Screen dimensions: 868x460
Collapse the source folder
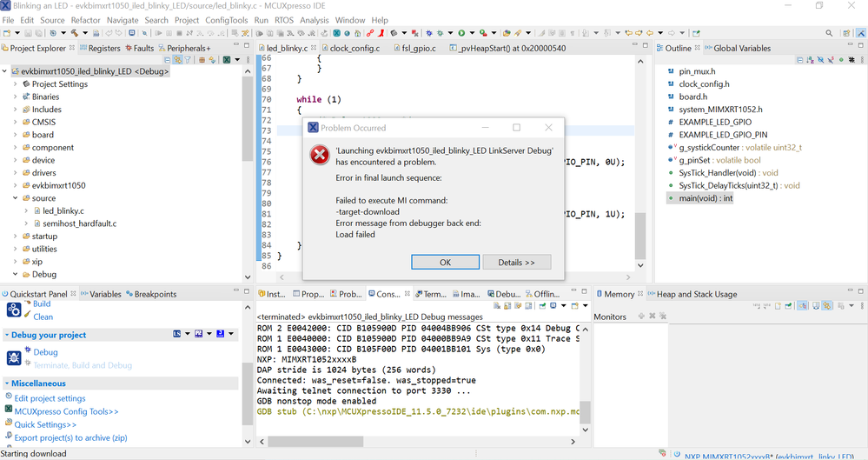16,198
